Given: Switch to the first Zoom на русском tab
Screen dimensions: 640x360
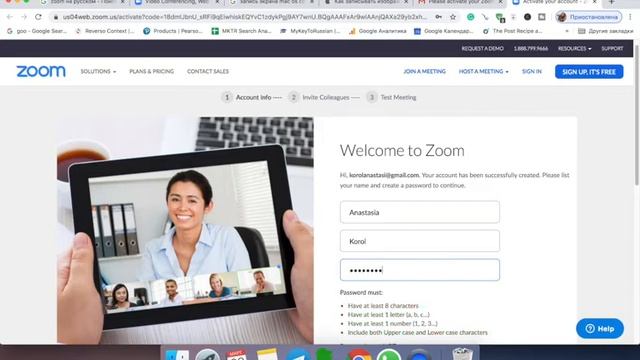Looking at the screenshot, I should point(83,2).
